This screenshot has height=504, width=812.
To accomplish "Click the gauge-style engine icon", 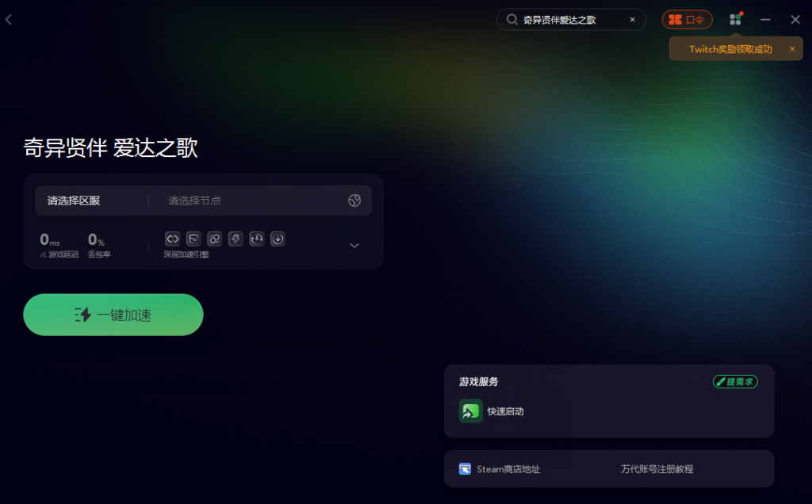I will tap(256, 239).
